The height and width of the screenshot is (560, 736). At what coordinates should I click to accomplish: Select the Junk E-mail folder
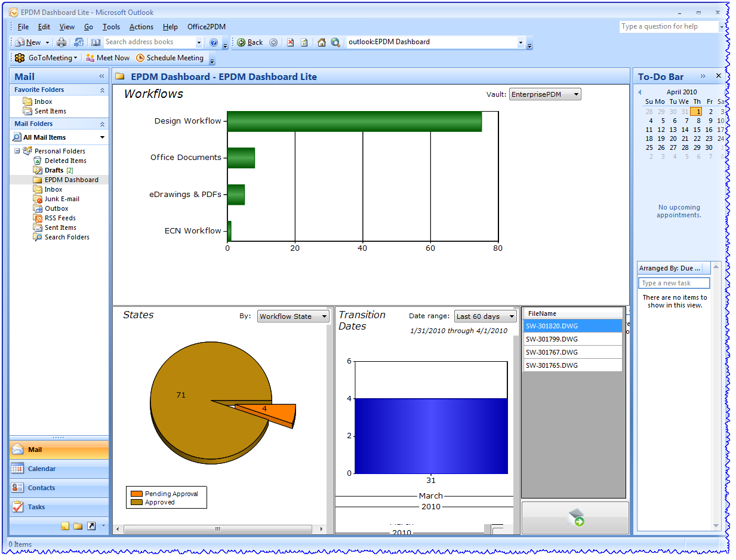pyautogui.click(x=62, y=199)
